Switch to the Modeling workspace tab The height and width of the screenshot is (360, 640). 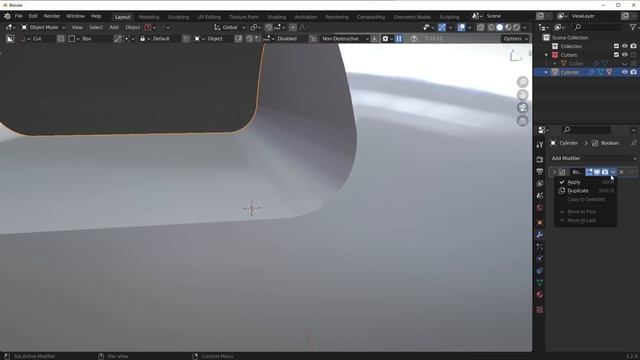point(149,17)
